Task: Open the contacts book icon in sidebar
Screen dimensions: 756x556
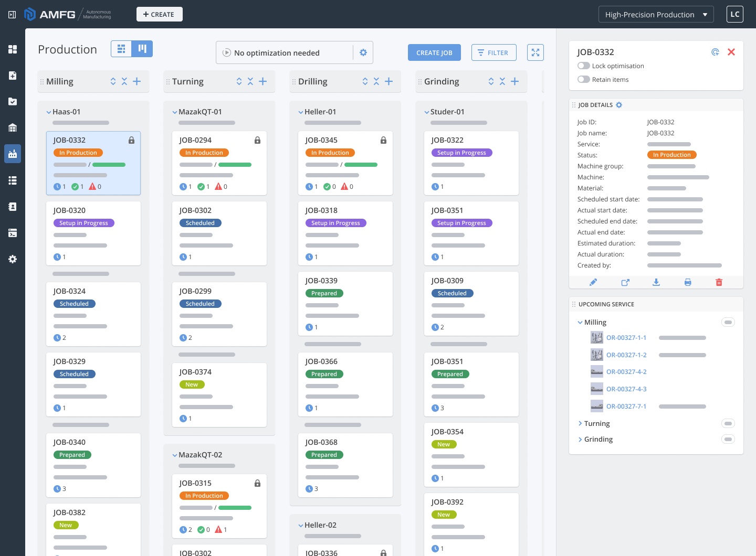Action: pos(13,207)
